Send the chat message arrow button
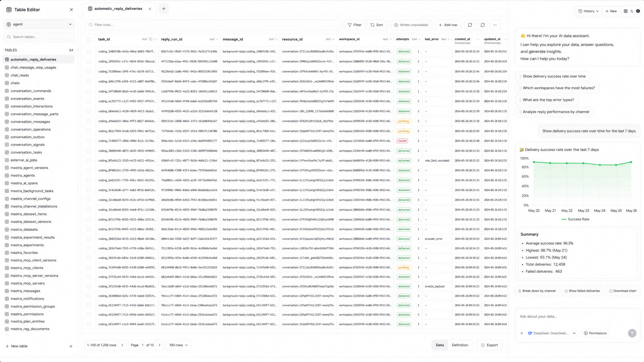Screen dimensions: 644x362 click(632, 333)
